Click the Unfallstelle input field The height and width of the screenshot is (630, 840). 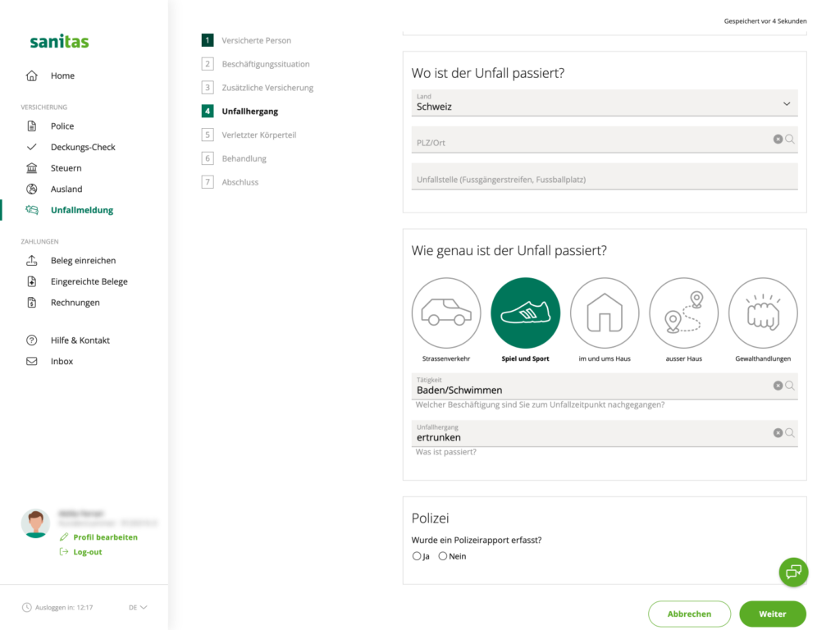605,177
